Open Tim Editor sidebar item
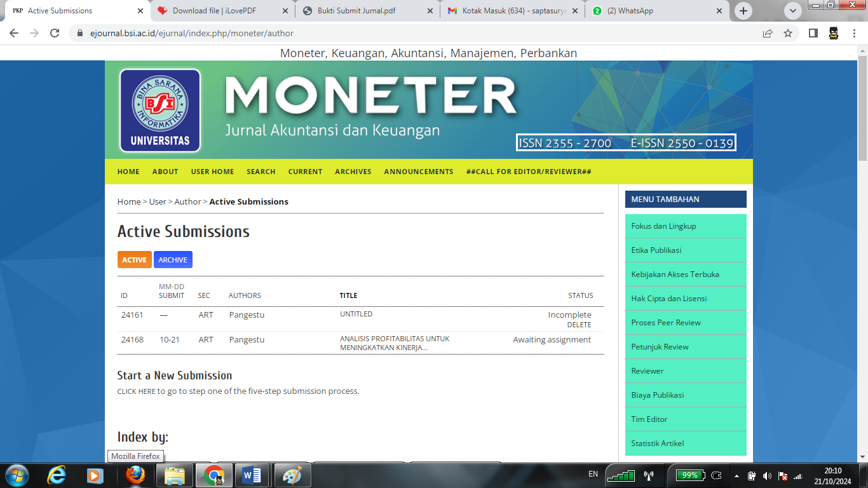Screen dimensions: 868x488 point(686,419)
